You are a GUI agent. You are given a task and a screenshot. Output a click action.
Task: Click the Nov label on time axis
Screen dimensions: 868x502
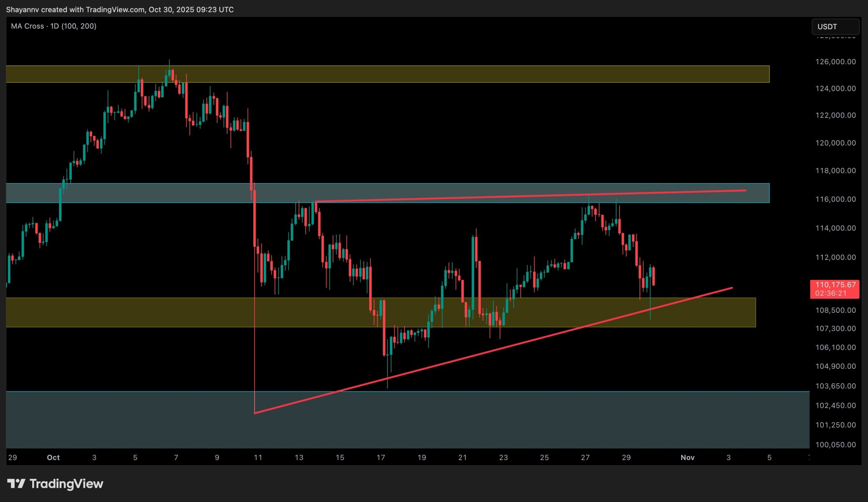click(x=687, y=458)
